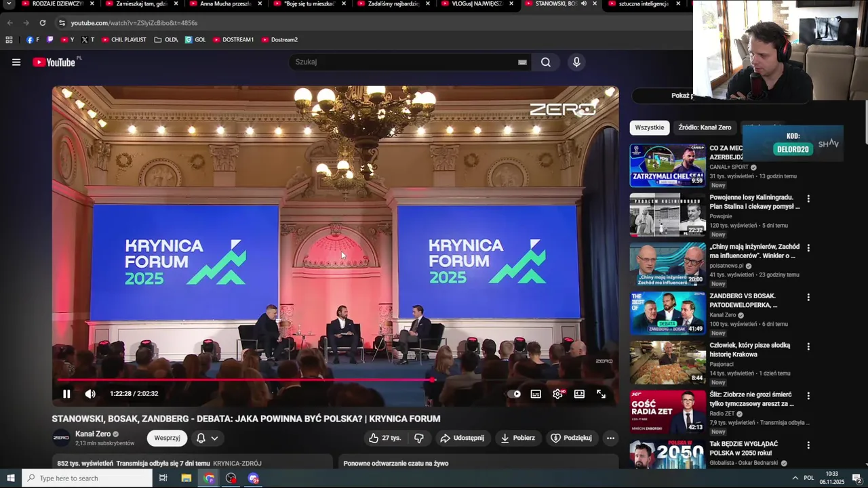The height and width of the screenshot is (488, 868).
Task: Open the tab search dropdown arrow
Action: coord(9,4)
